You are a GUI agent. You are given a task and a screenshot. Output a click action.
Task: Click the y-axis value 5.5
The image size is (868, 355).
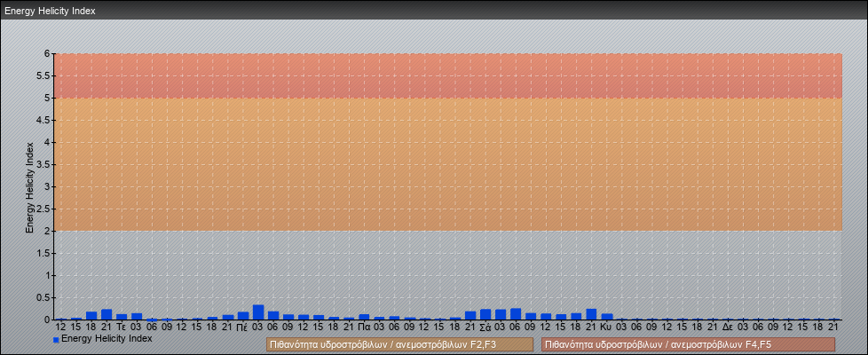click(44, 75)
